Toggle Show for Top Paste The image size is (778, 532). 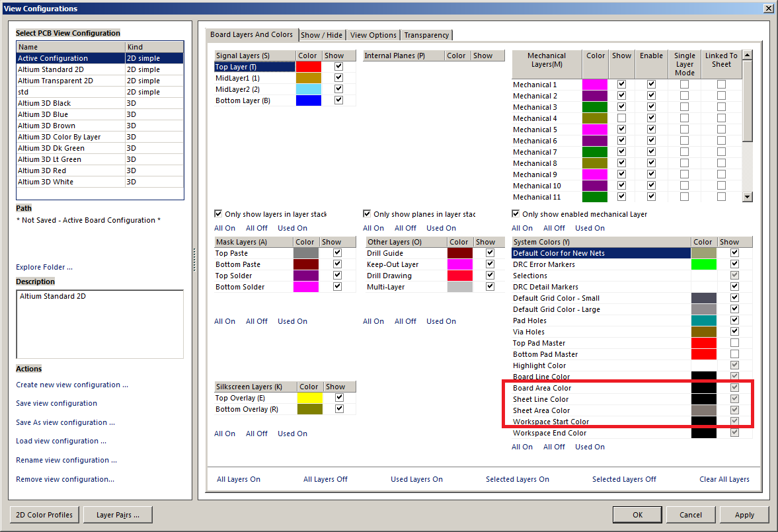pos(337,252)
